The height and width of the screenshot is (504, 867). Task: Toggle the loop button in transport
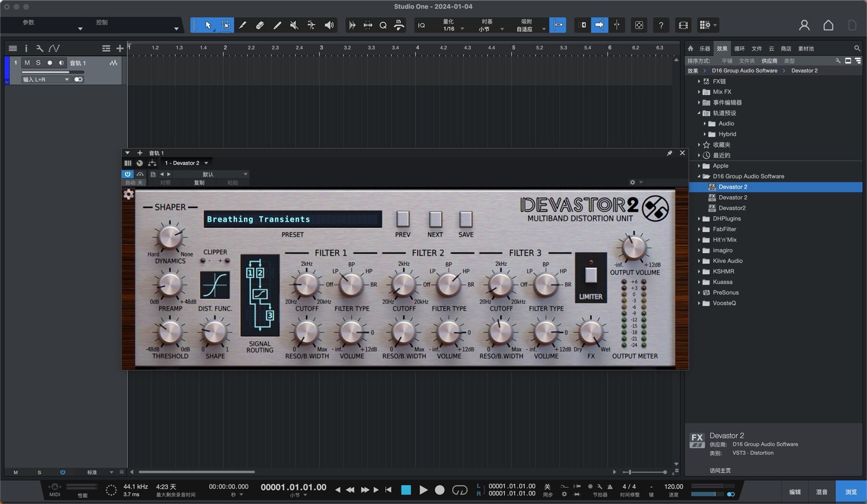[x=459, y=490]
